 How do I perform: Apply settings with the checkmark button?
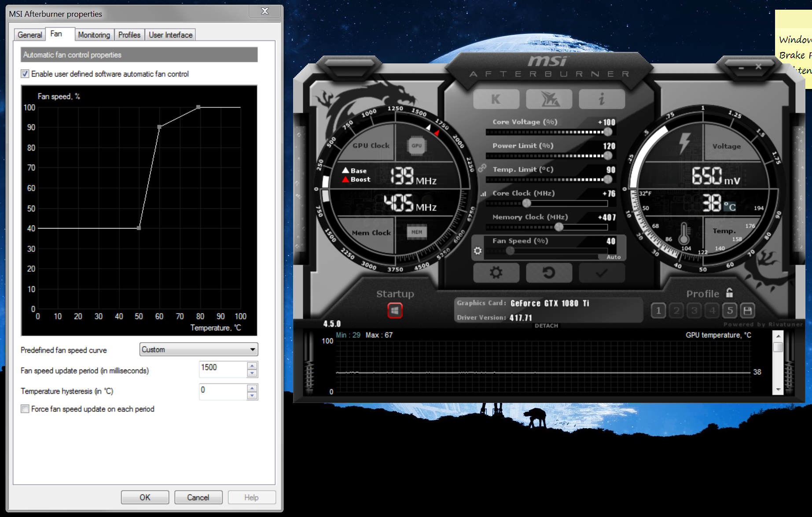pos(602,273)
